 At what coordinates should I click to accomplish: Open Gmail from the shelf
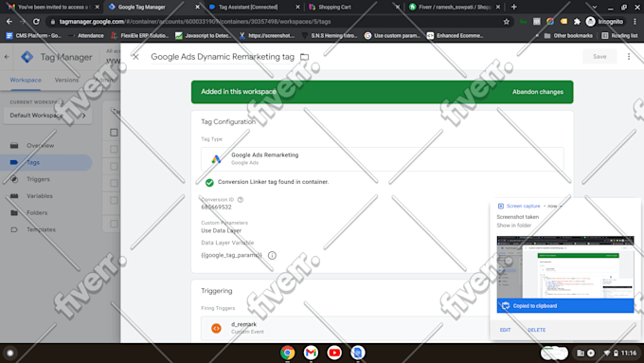pyautogui.click(x=311, y=353)
